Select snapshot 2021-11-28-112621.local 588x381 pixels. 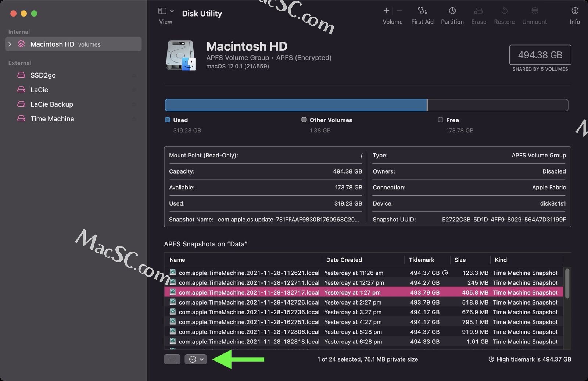click(x=364, y=273)
